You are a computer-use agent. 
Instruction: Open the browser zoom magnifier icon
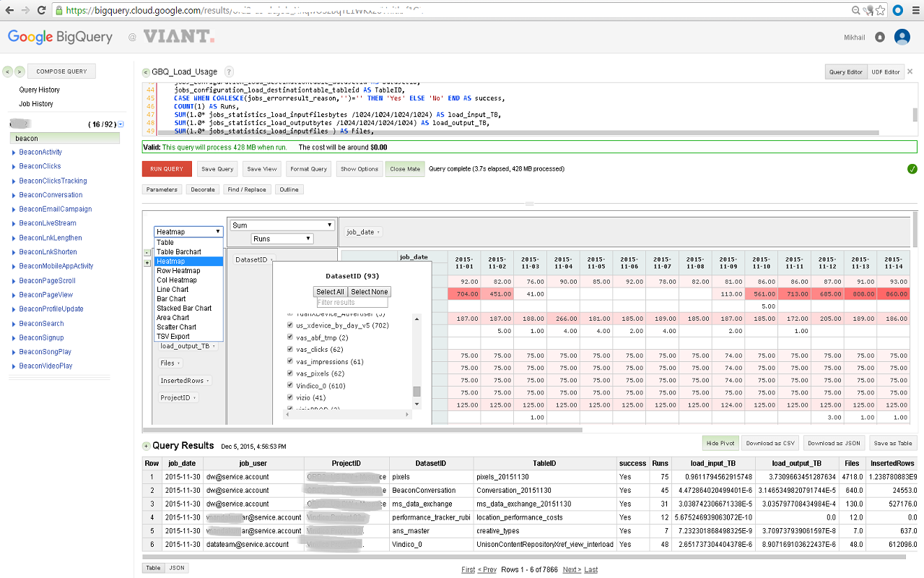(857, 10)
